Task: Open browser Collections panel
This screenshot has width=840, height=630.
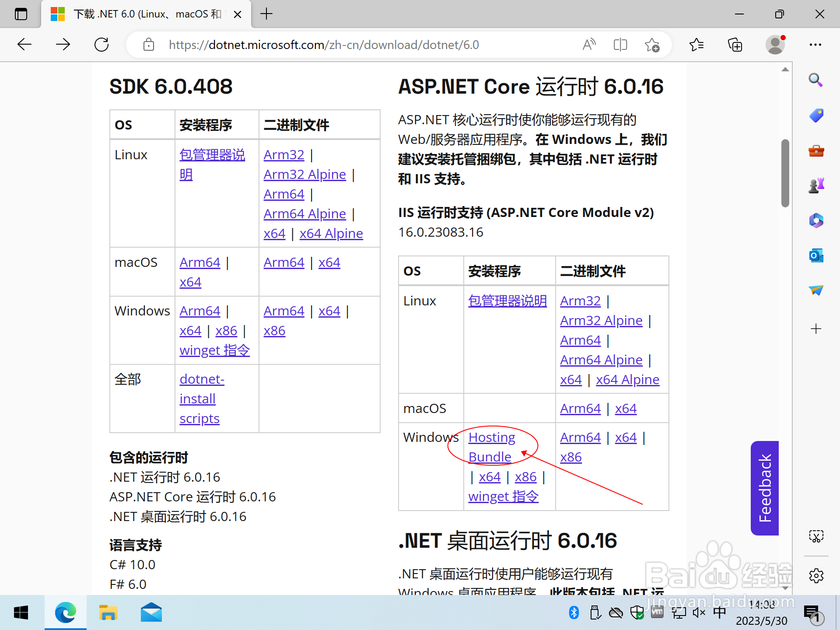Action: [735, 45]
